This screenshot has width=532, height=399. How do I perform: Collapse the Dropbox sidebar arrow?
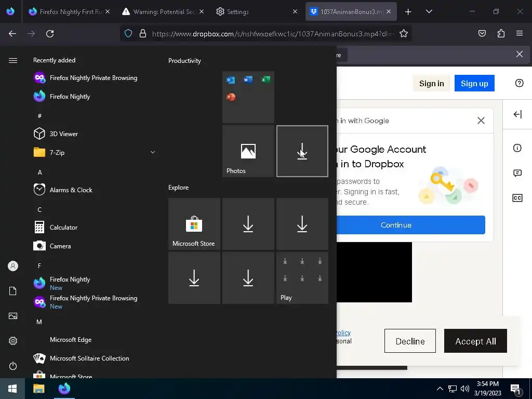[x=517, y=114]
